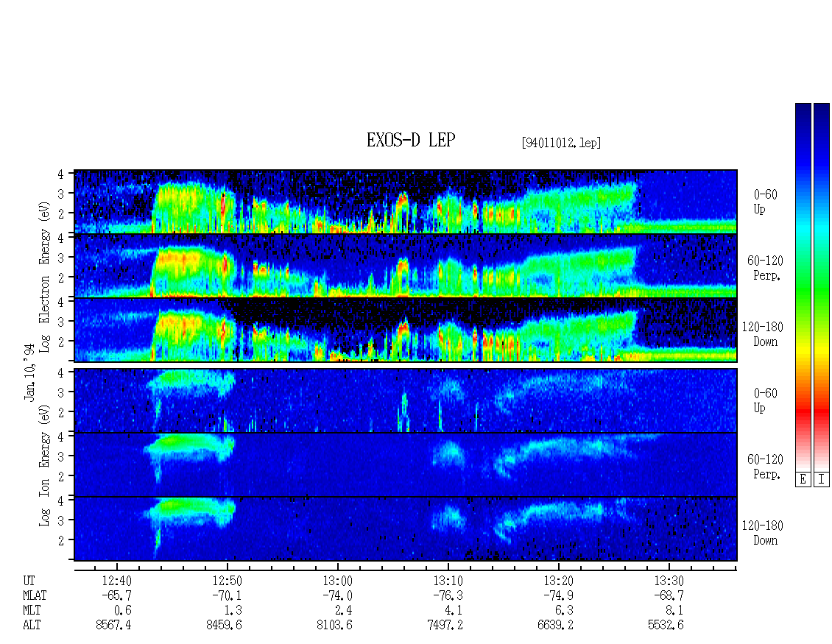The width and height of the screenshot is (832, 644).
Task: Click the E box under the color bar
Action: tap(803, 480)
